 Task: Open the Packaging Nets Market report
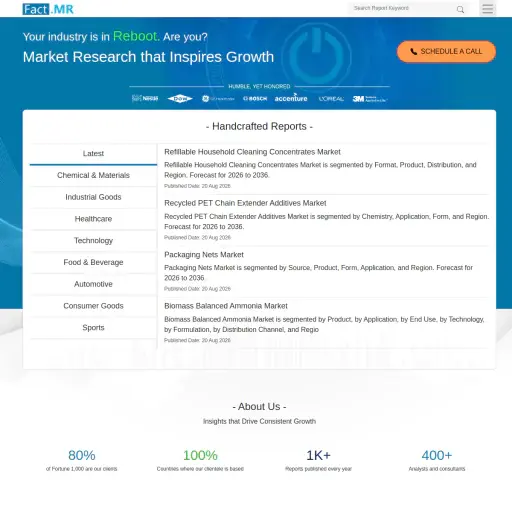click(x=204, y=255)
